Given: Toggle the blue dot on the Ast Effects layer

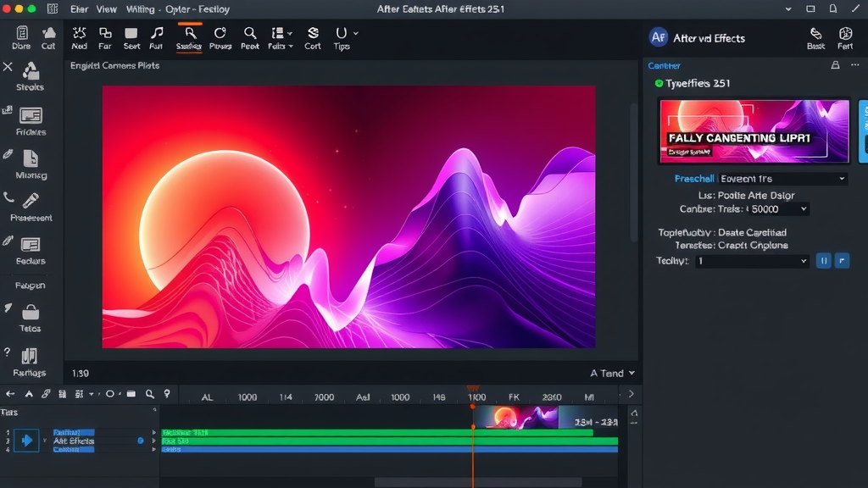Looking at the screenshot, I should pyautogui.click(x=140, y=440).
